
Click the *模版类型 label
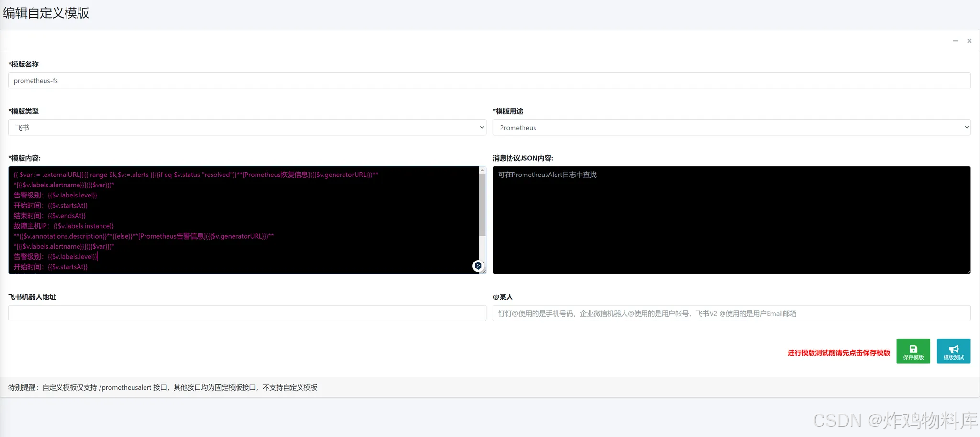tap(23, 111)
